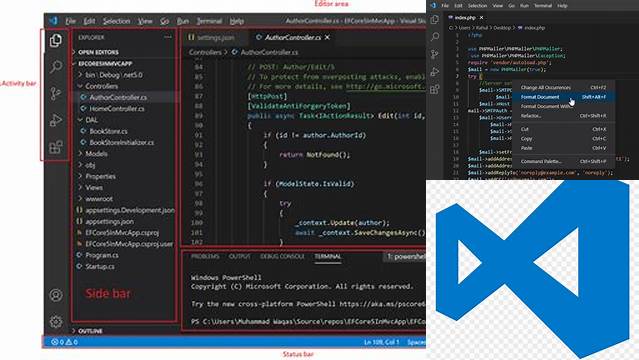Screen dimensions: 639x360
Task: Choose Cut in the context menu
Action: (563, 129)
